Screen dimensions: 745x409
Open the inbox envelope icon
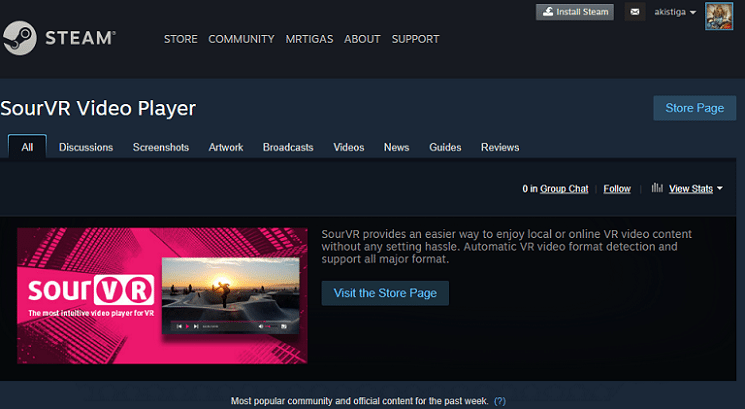pyautogui.click(x=635, y=12)
